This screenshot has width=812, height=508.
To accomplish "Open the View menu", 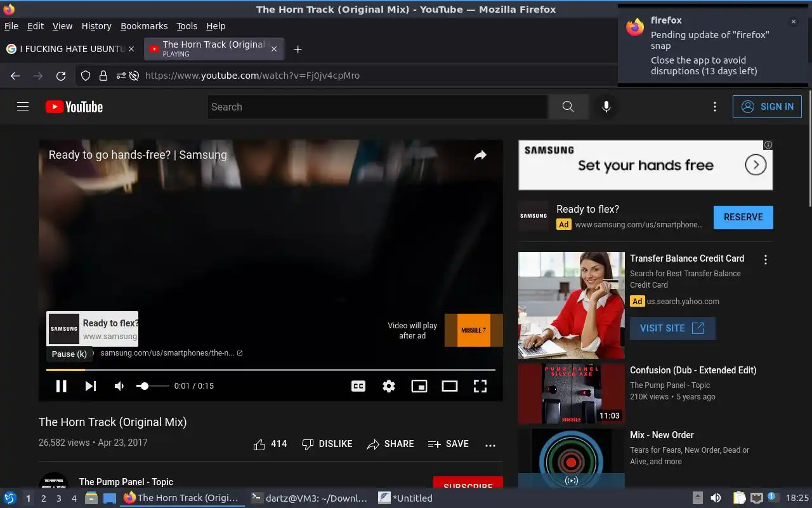I will tap(62, 26).
